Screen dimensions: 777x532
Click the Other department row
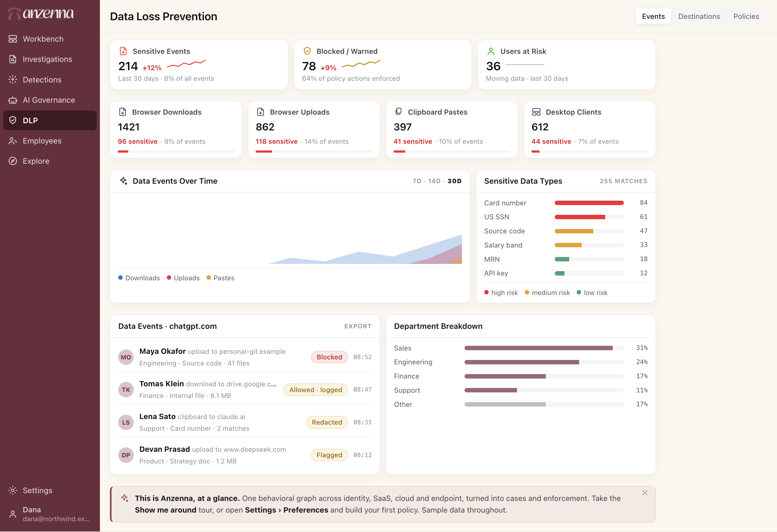coord(521,404)
